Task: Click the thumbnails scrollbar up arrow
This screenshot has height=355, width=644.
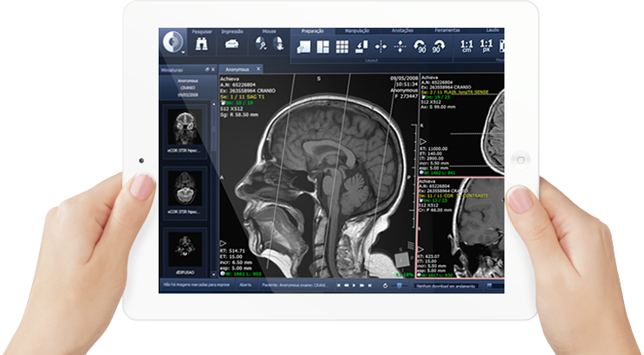Action: click(x=213, y=105)
